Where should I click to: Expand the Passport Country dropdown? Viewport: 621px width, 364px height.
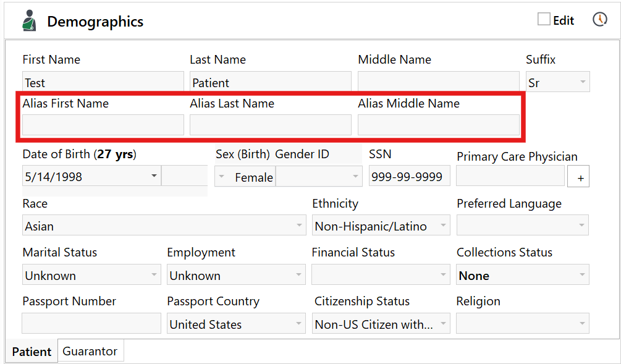(x=299, y=324)
